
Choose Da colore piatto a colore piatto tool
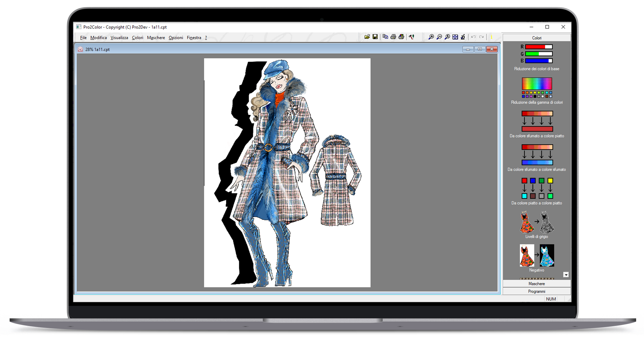pyautogui.click(x=537, y=188)
